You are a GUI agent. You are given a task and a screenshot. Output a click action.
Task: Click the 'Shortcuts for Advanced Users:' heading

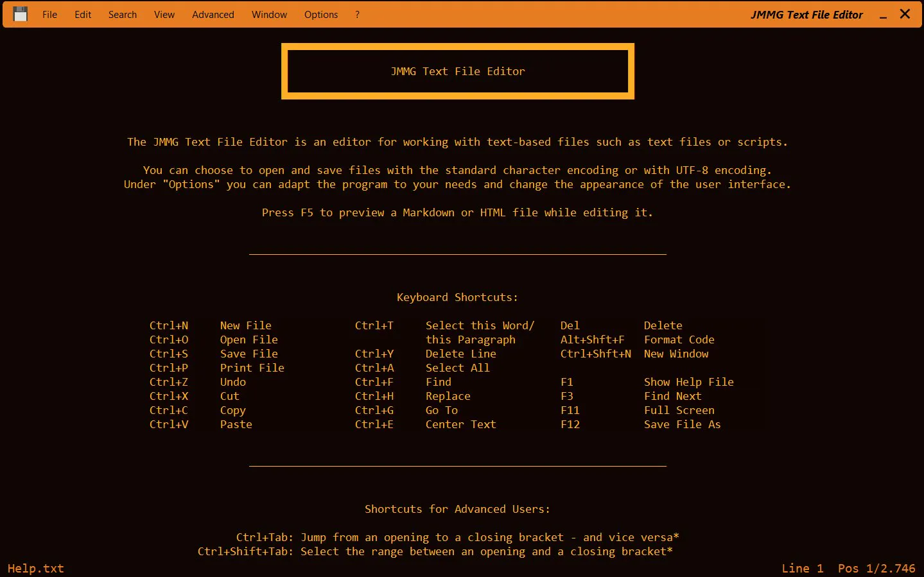[x=457, y=509]
